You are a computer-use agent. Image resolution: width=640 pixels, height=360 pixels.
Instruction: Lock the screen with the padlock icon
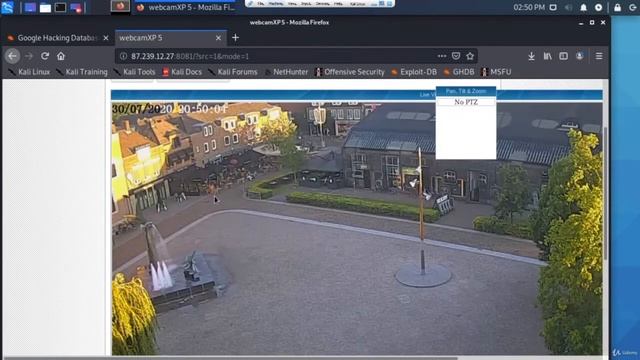coord(618,7)
